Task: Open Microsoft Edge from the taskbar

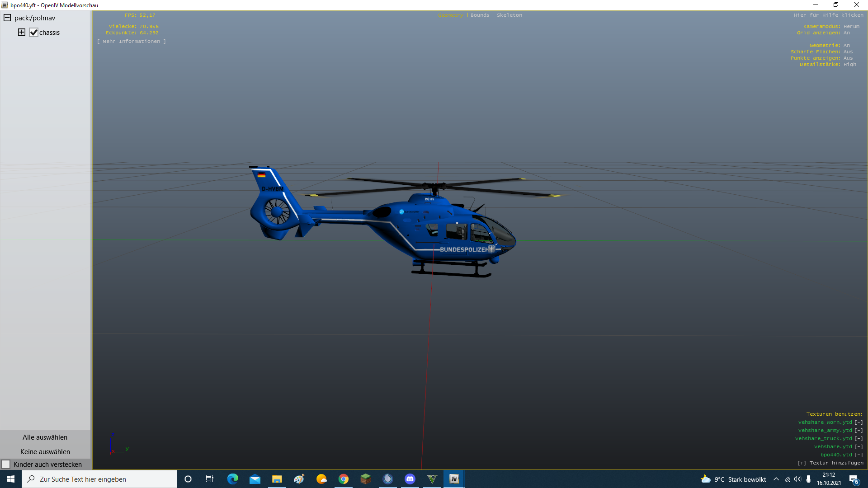Action: pos(233,479)
